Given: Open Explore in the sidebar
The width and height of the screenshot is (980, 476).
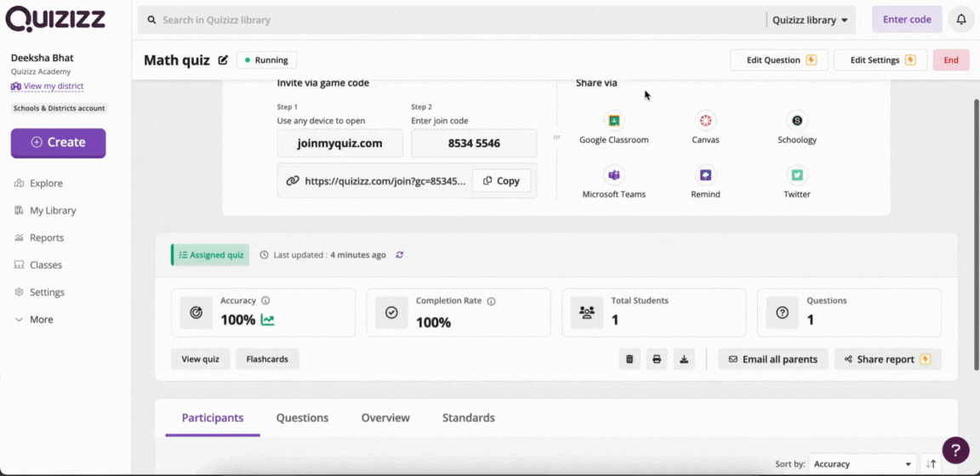Looking at the screenshot, I should (39, 183).
